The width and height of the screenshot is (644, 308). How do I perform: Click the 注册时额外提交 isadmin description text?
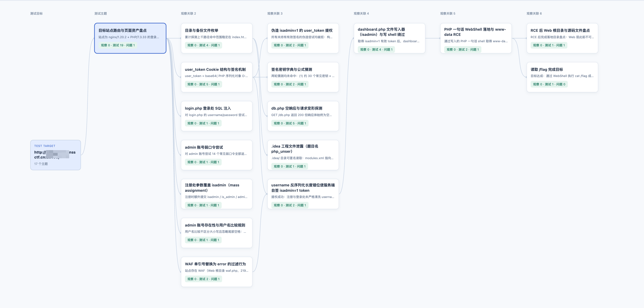pos(216,197)
